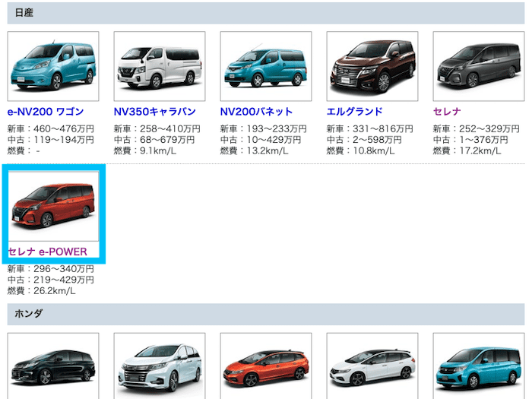Open the e-NV200 ワゴン link
This screenshot has width=532, height=399.
[46, 112]
